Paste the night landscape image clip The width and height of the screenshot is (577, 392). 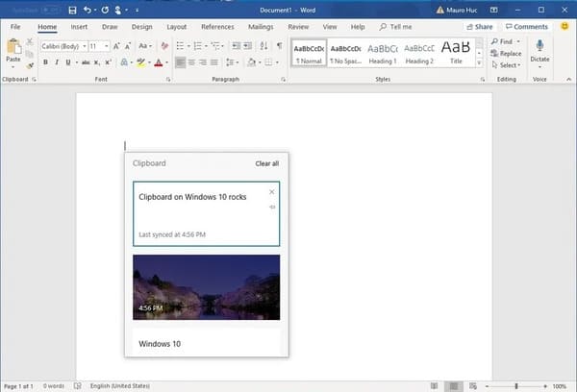pyautogui.click(x=207, y=287)
